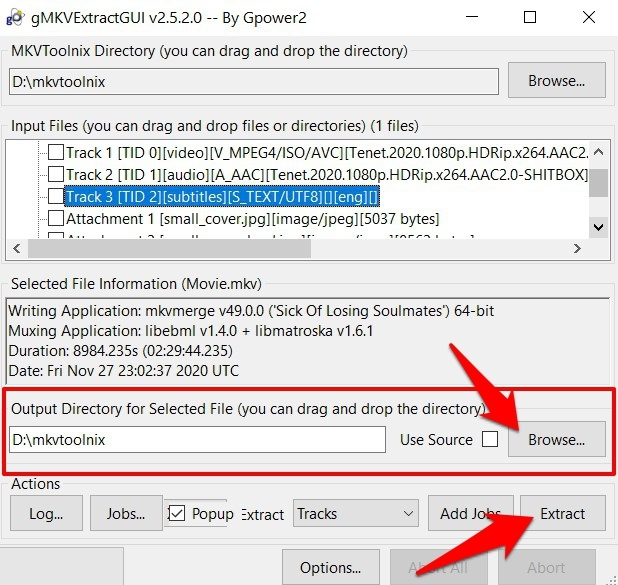618x585 pixels.
Task: Check the Track 2 audio checkbox
Action: tap(56, 174)
